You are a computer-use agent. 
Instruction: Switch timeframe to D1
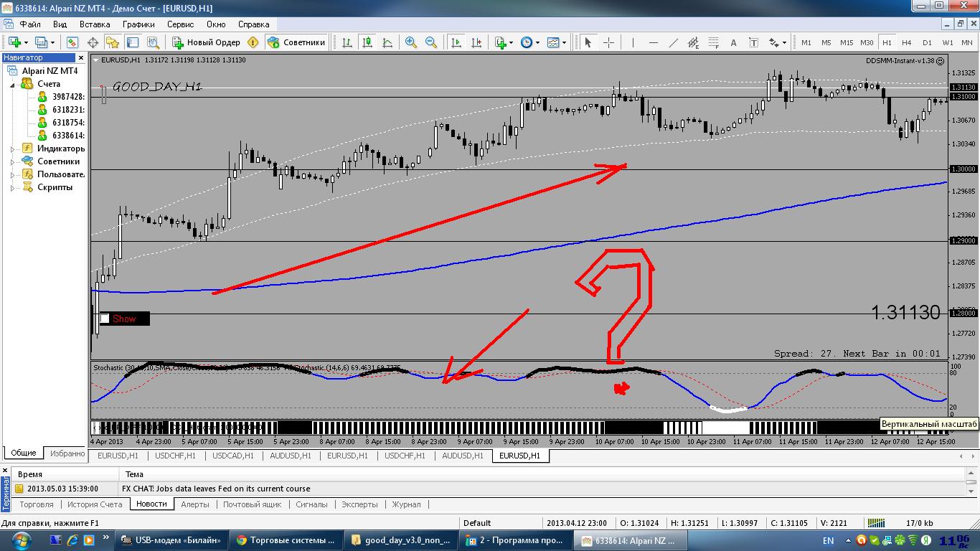(927, 42)
